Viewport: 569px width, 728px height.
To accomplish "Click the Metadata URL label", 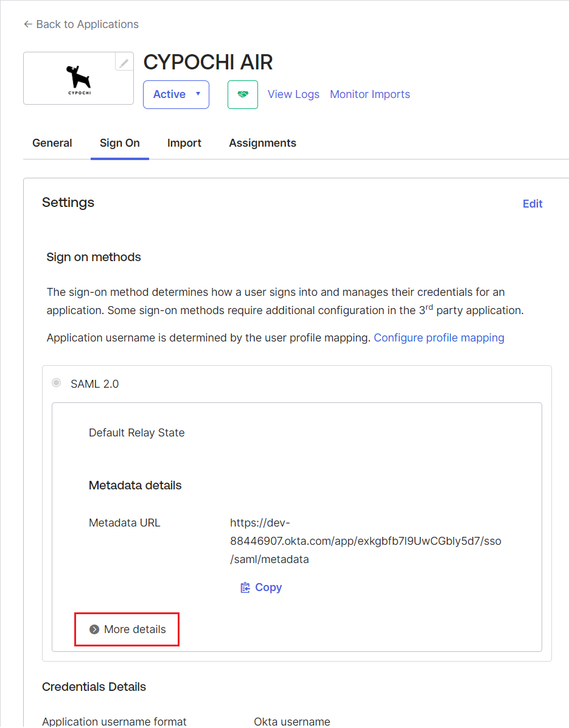I will (124, 523).
